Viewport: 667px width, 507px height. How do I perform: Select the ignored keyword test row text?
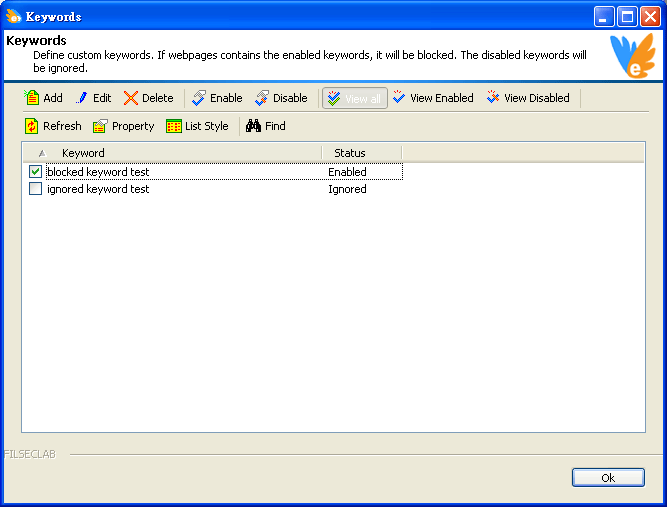tap(98, 189)
